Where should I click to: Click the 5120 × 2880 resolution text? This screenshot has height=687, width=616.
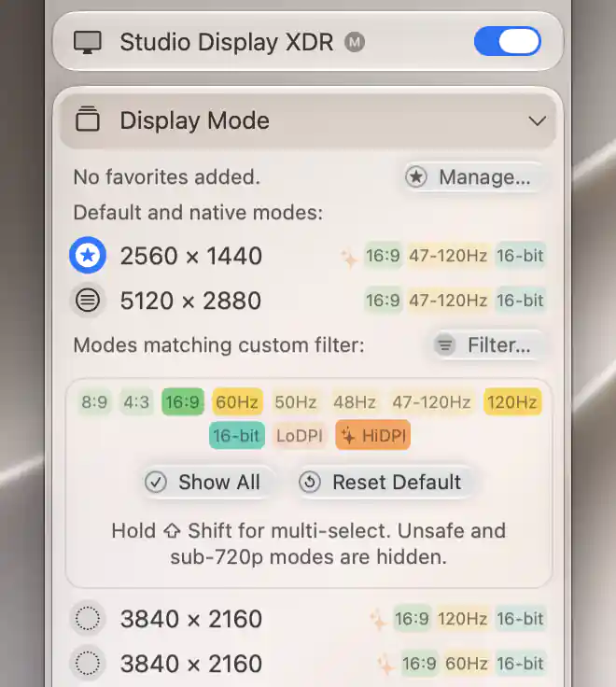(190, 301)
